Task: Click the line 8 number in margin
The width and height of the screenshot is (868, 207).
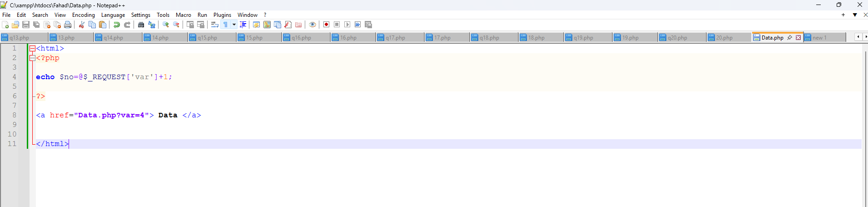Action: 14,115
